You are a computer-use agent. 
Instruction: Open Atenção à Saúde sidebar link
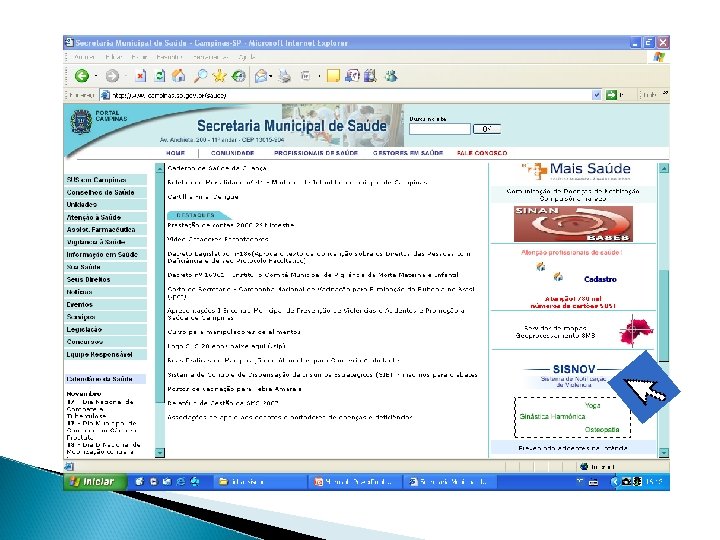pyautogui.click(x=106, y=217)
